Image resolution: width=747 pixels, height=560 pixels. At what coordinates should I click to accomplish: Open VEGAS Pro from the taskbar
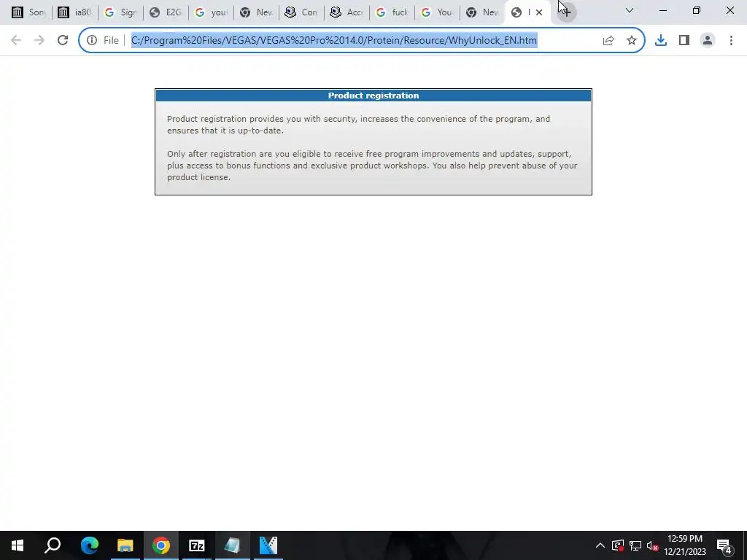(x=268, y=545)
